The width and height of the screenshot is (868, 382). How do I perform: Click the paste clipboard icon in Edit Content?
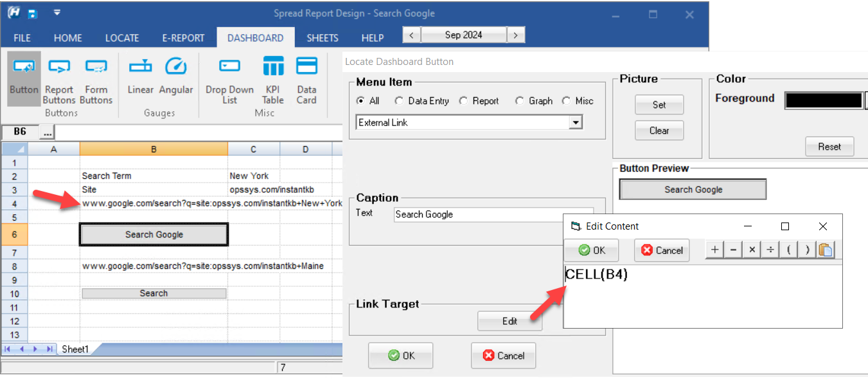coord(826,250)
